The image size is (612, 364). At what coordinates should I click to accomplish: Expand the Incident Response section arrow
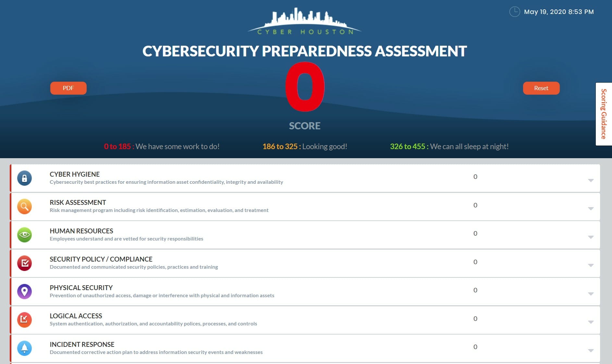click(x=591, y=351)
